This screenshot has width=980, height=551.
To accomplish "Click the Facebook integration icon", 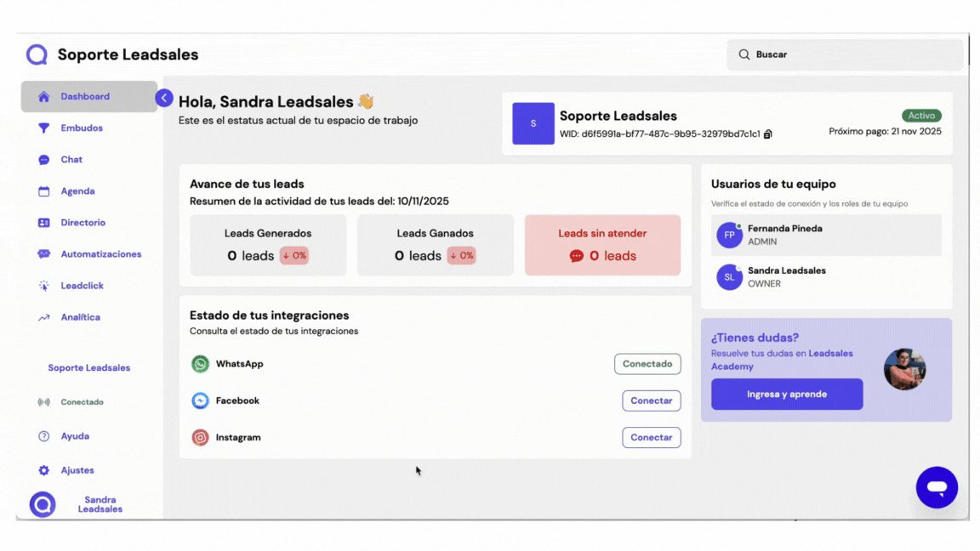I will pos(199,400).
